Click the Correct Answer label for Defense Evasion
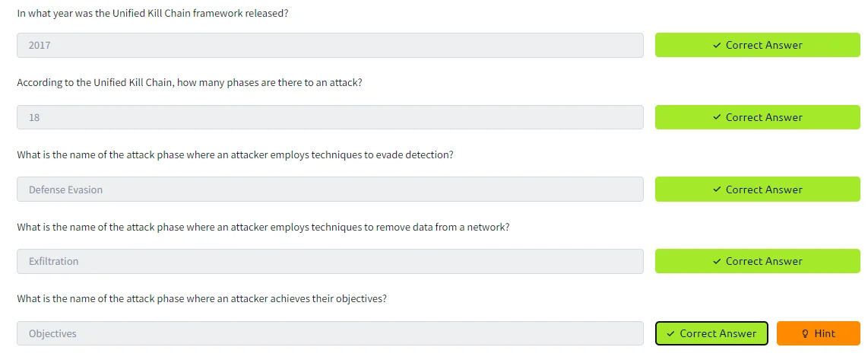This screenshot has width=868, height=363. [x=764, y=189]
